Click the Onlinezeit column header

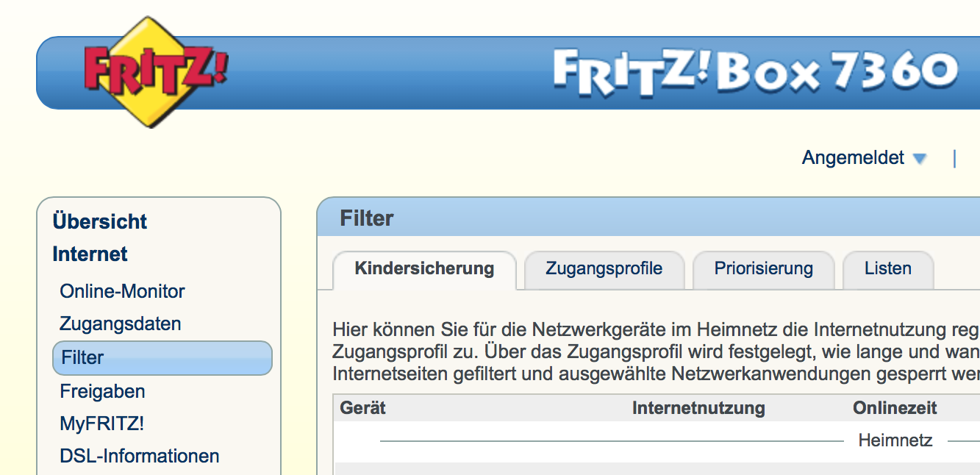895,407
